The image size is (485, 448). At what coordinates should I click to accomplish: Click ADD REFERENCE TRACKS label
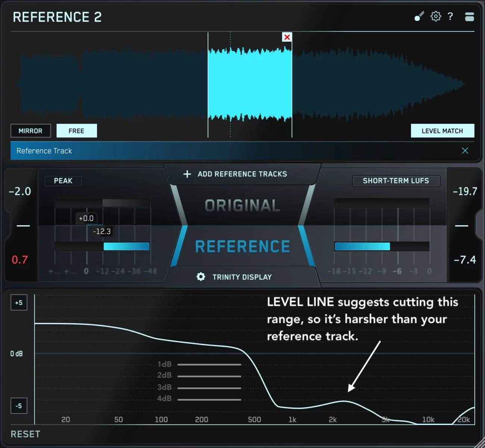[242, 174]
